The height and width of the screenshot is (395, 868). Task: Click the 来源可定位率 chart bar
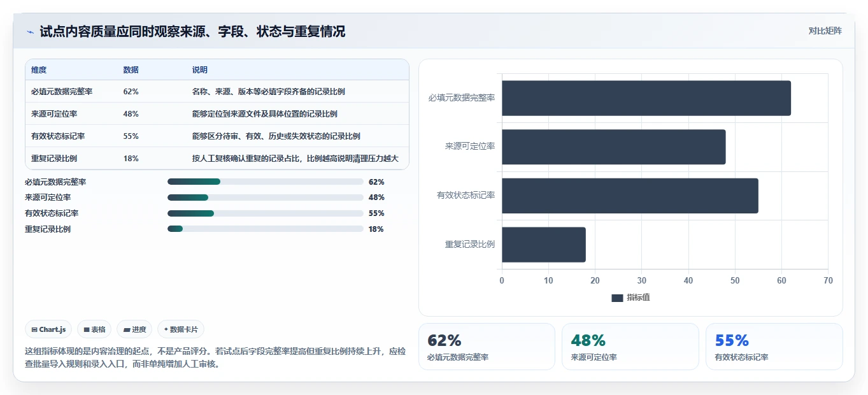(x=613, y=147)
